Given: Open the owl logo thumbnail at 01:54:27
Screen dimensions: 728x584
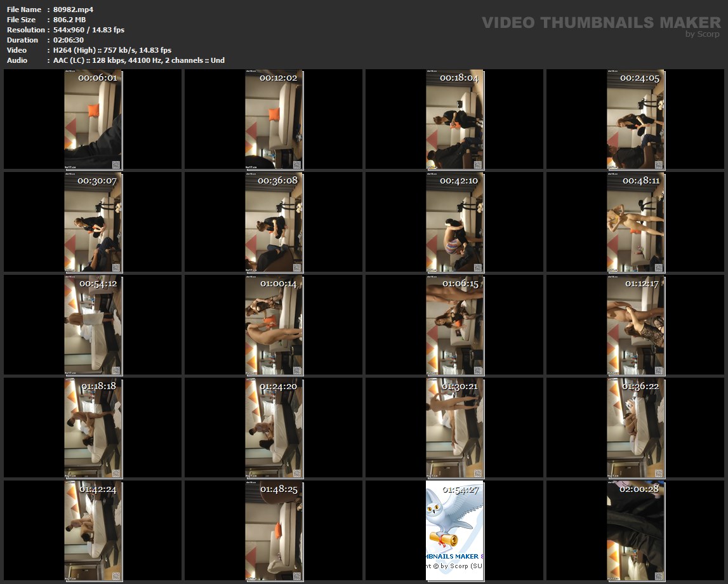Looking at the screenshot, I should click(455, 531).
